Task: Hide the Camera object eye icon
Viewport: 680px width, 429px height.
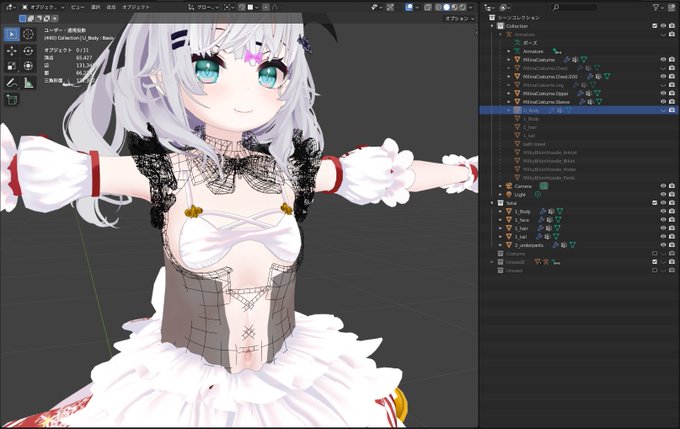Action: click(663, 186)
